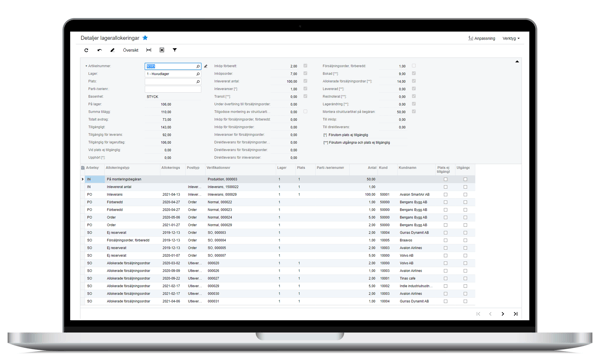Click the search icon in the Lager field
The image size is (600, 360).
pyautogui.click(x=198, y=74)
